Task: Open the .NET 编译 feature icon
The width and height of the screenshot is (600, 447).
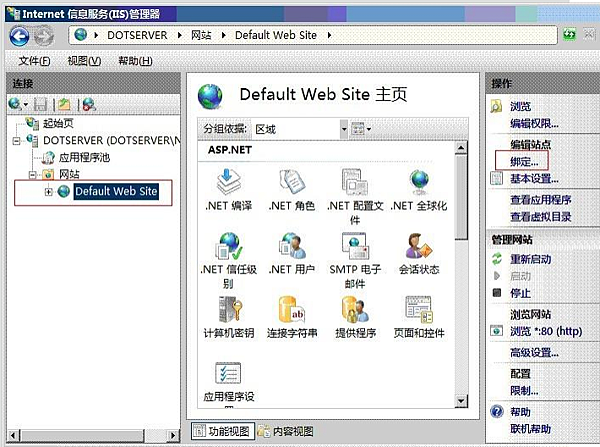Action: 228,181
